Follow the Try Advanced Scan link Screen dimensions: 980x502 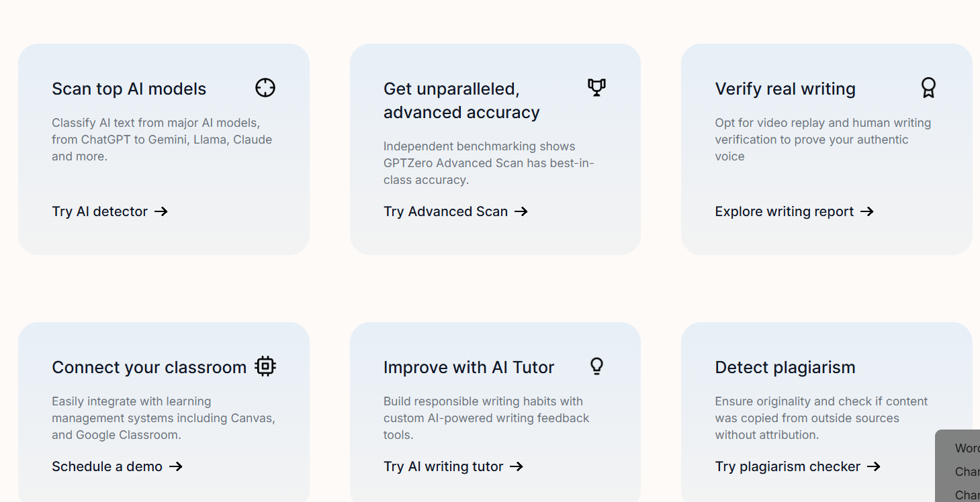coord(445,211)
